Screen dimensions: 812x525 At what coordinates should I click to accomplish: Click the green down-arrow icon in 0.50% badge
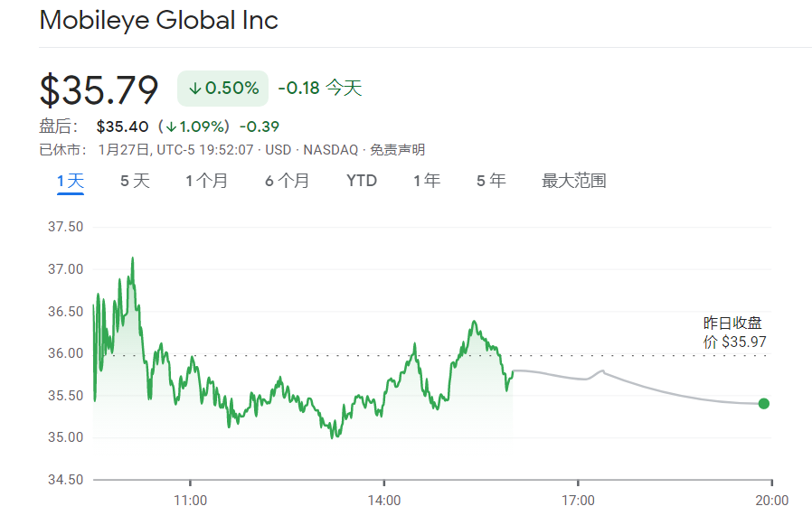pos(195,89)
